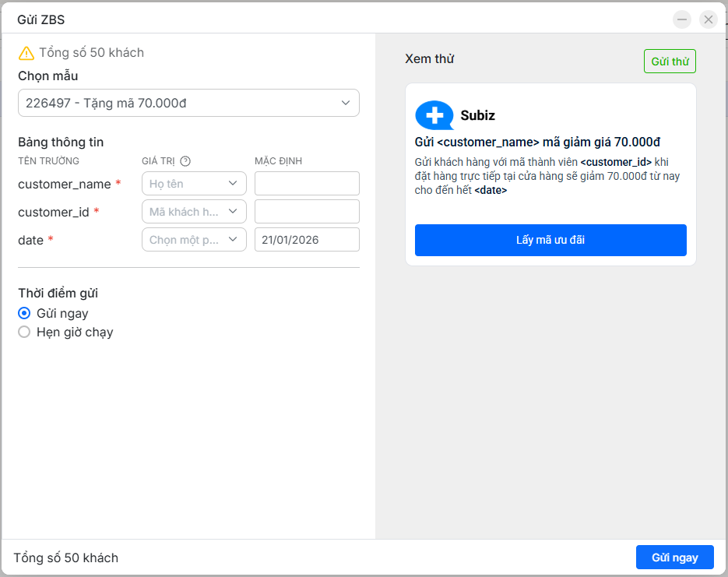Select the Gửi ngay radio option
The width and height of the screenshot is (728, 577).
pyautogui.click(x=24, y=313)
